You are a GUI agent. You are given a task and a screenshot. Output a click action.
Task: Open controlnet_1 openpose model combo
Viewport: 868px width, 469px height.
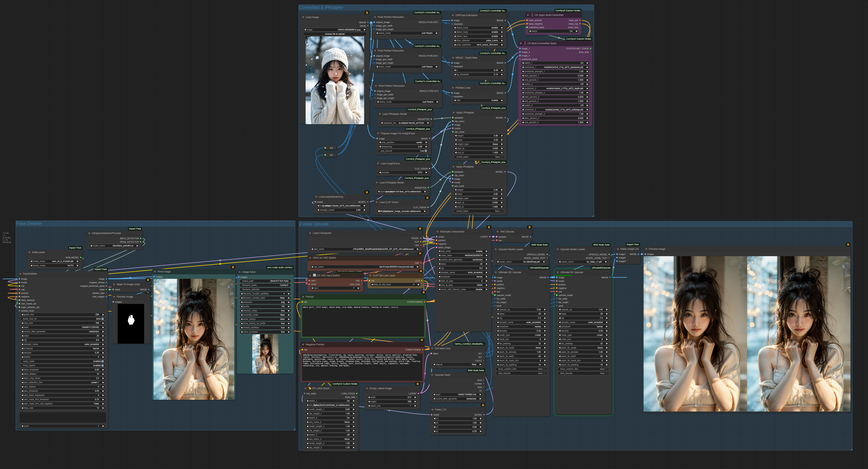tap(555, 67)
